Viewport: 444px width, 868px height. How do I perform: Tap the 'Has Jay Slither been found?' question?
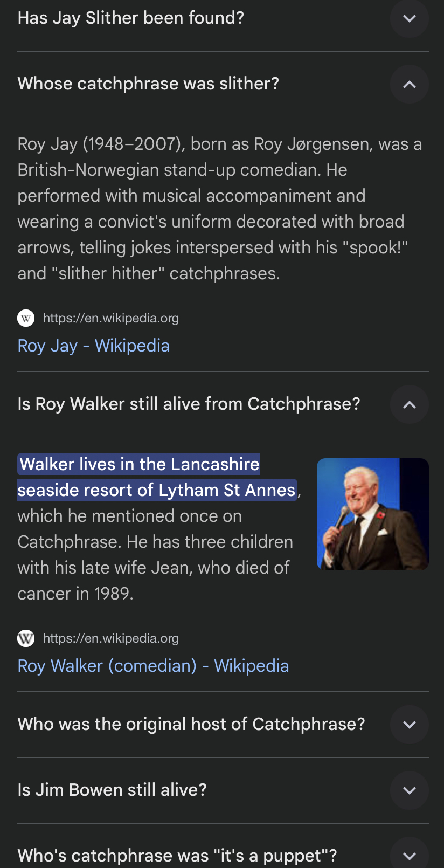(x=131, y=18)
